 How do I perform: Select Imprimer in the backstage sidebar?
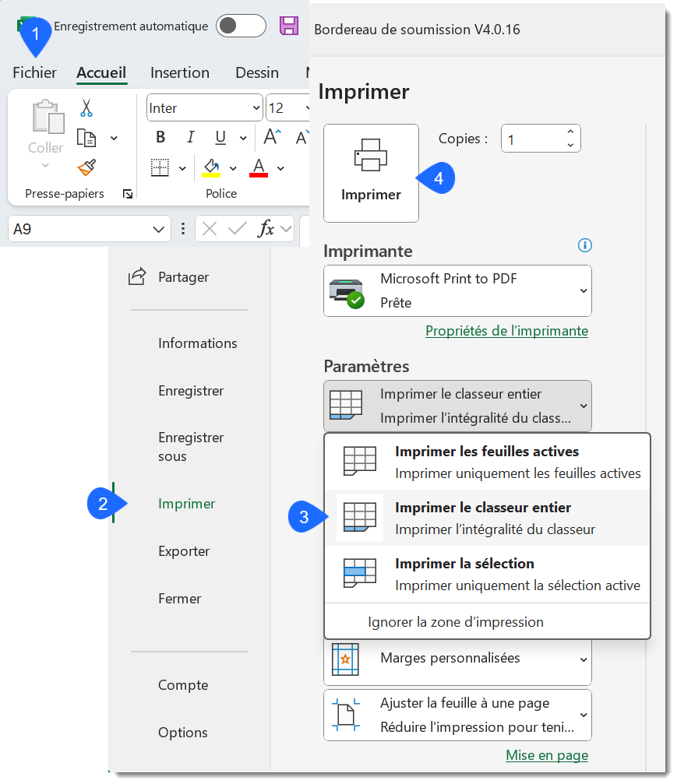[x=187, y=504]
